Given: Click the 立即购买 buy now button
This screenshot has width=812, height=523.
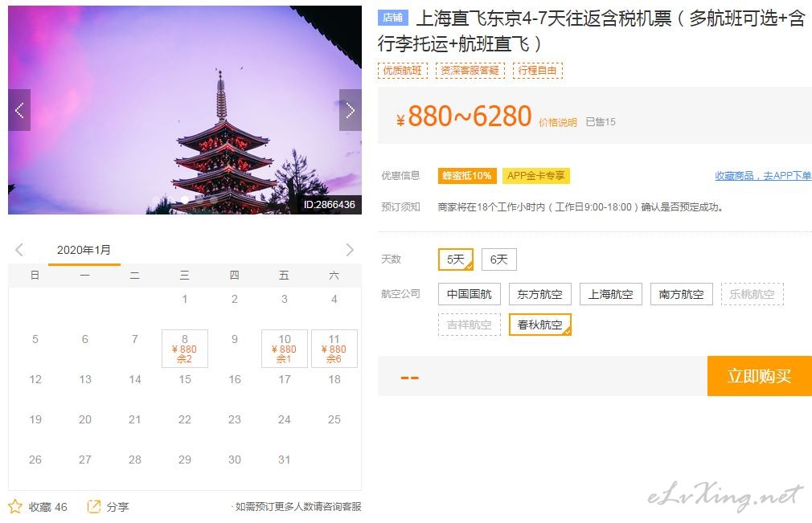Looking at the screenshot, I should tap(759, 376).
